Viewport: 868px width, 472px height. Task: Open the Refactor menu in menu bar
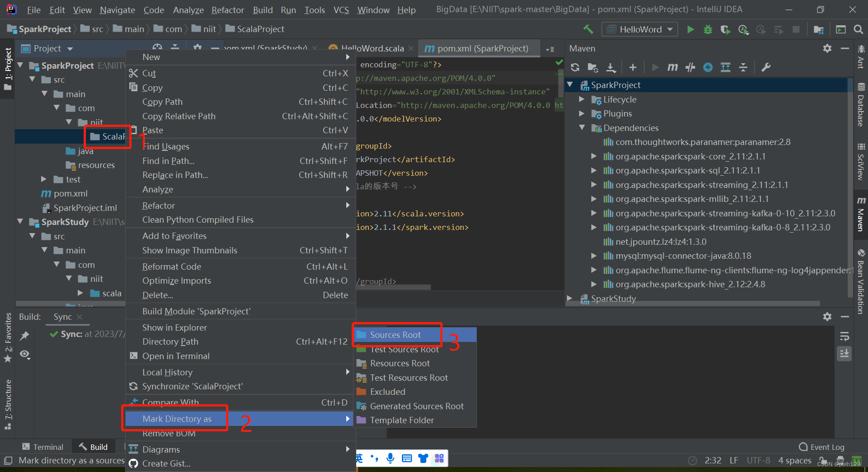(227, 10)
